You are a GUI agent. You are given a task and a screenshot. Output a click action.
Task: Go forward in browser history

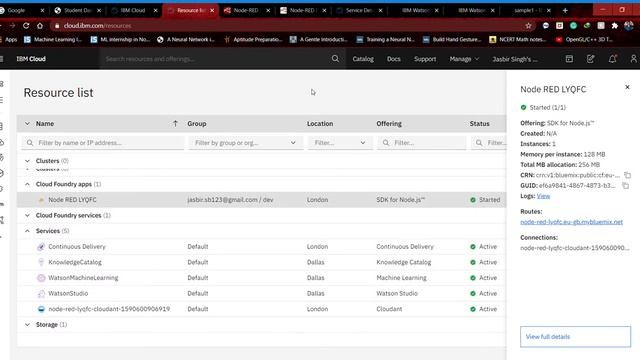coord(12,25)
